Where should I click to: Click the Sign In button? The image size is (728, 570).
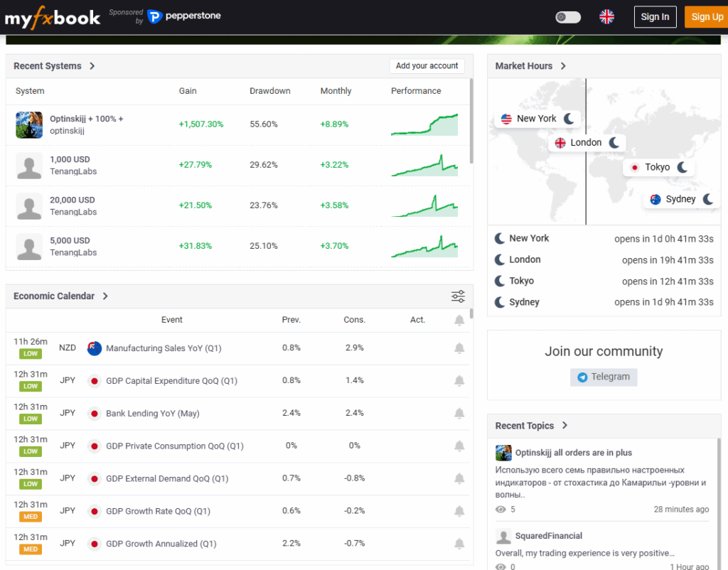pos(655,17)
